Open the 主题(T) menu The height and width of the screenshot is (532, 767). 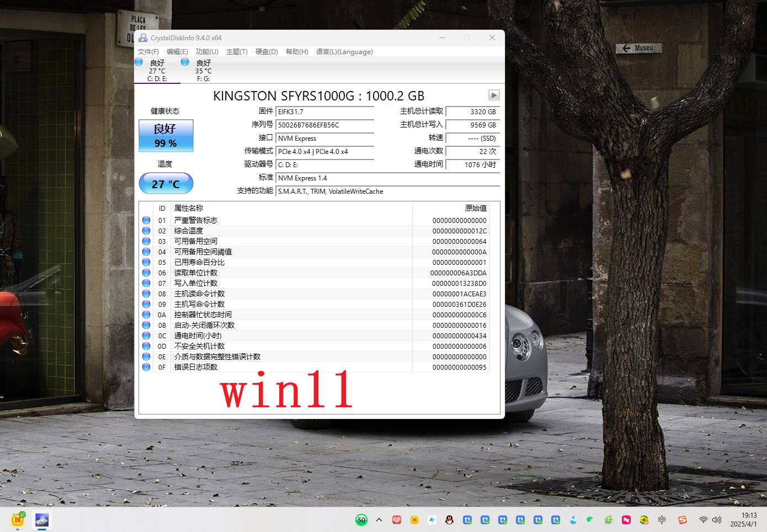click(237, 52)
